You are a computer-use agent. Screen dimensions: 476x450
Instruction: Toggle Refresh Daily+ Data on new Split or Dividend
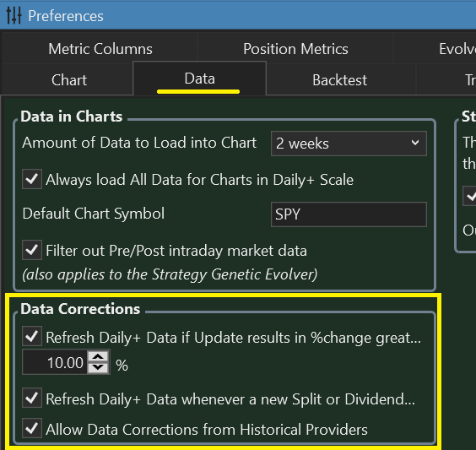[x=32, y=398]
